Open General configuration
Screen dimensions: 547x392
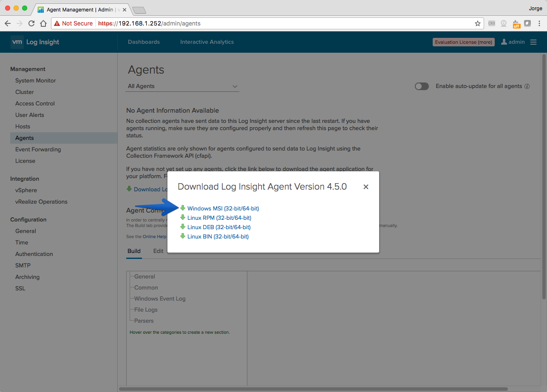(26, 231)
